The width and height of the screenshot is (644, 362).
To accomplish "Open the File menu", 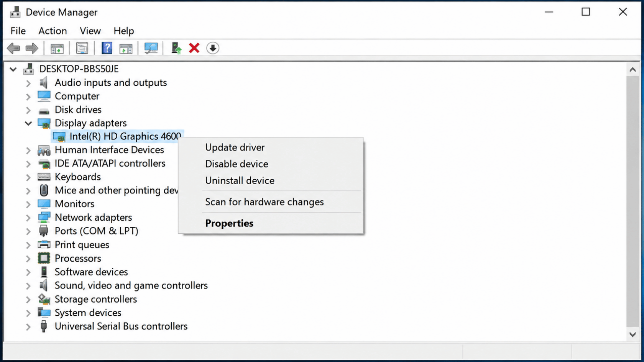I will click(18, 31).
